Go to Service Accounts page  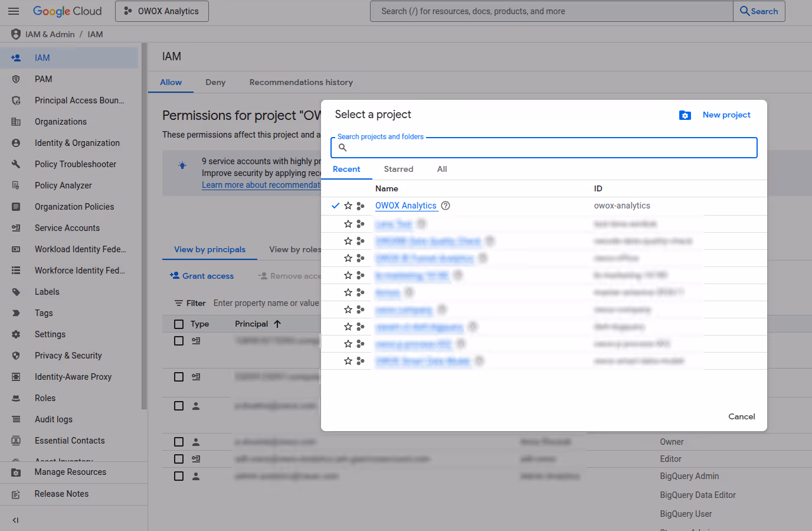click(69, 228)
